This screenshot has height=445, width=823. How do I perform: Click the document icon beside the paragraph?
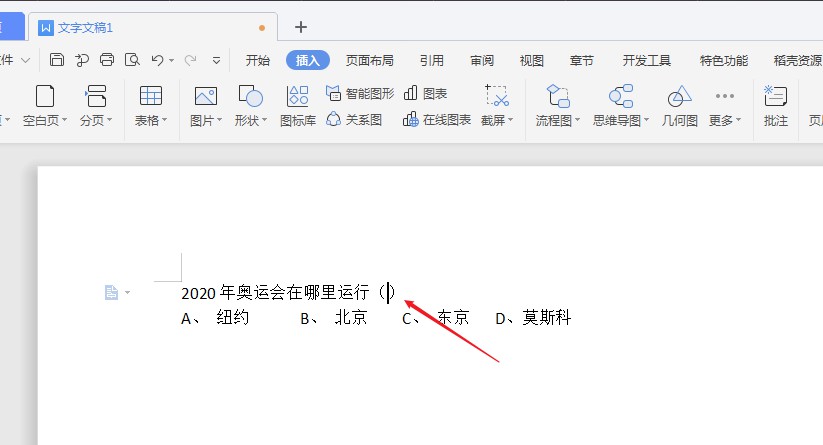click(x=111, y=292)
